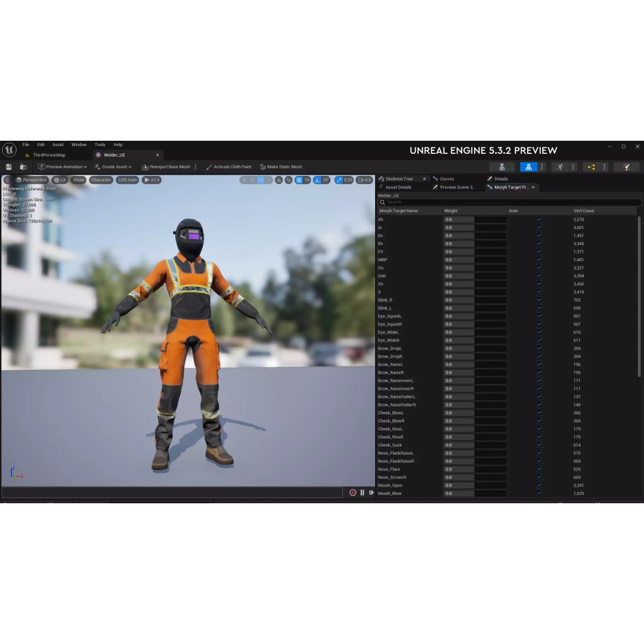Uncheck Auto for MBP morph target
644x644 pixels.
point(539,259)
